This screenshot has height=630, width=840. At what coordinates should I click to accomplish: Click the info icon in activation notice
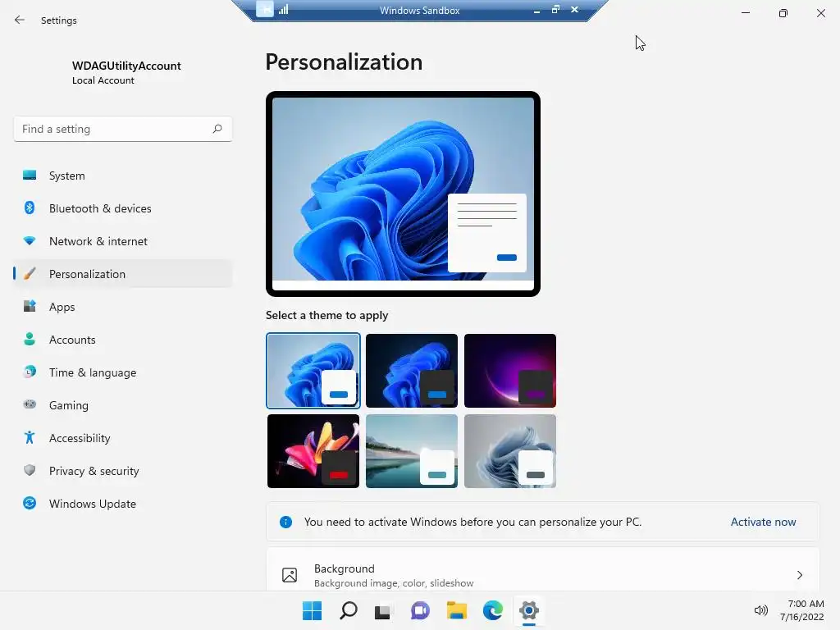[x=286, y=522]
